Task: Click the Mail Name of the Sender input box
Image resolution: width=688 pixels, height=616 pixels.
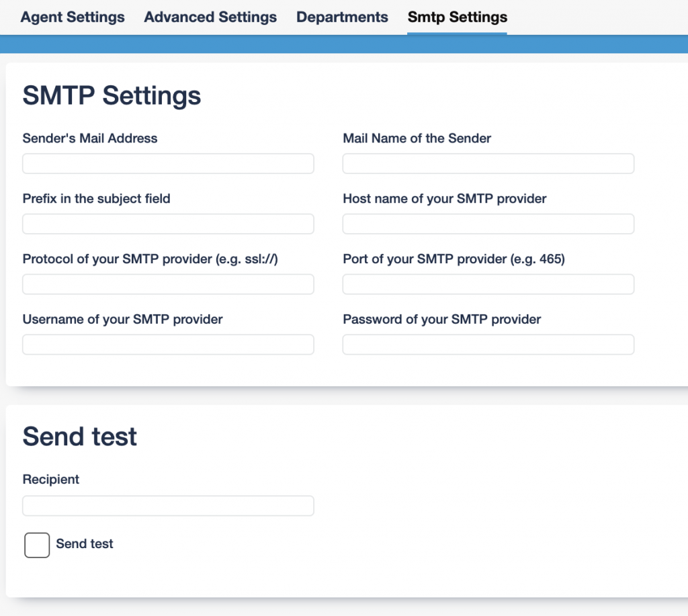Action: pos(488,164)
